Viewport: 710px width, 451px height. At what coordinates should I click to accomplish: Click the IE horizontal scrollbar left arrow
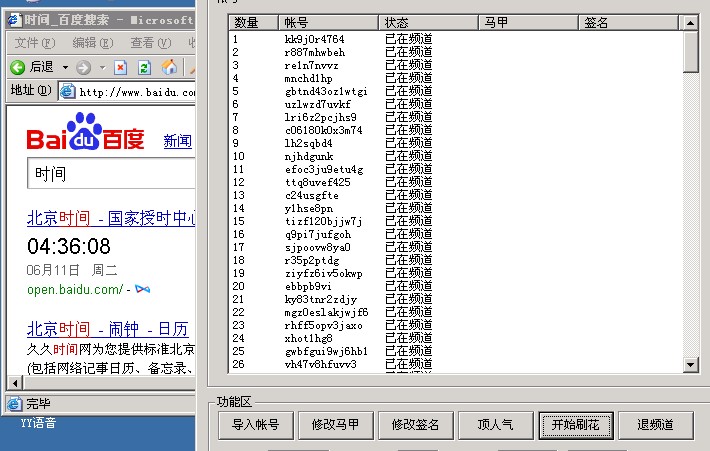(15, 383)
